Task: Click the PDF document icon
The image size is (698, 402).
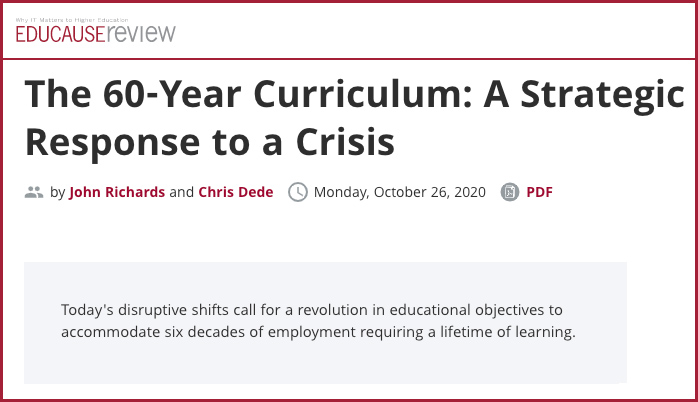Action: pos(510,192)
